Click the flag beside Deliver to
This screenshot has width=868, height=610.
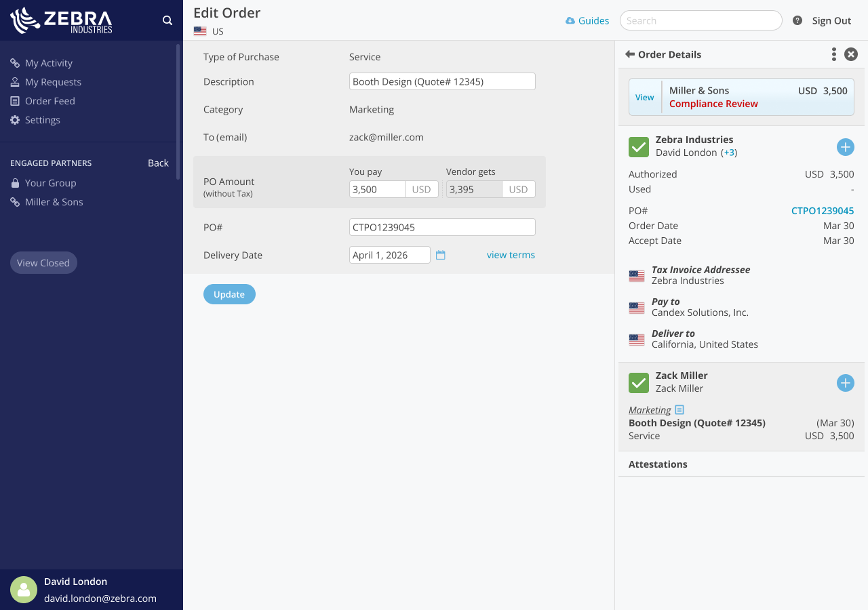click(637, 340)
